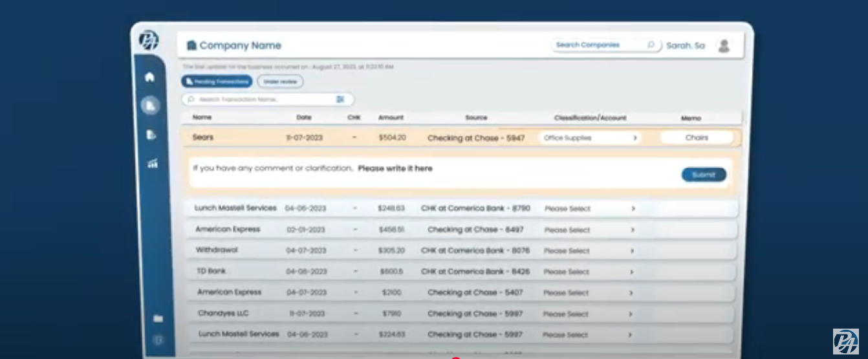The image size is (868, 359).
Task: Sort by the Date column header
Action: pyautogui.click(x=304, y=118)
